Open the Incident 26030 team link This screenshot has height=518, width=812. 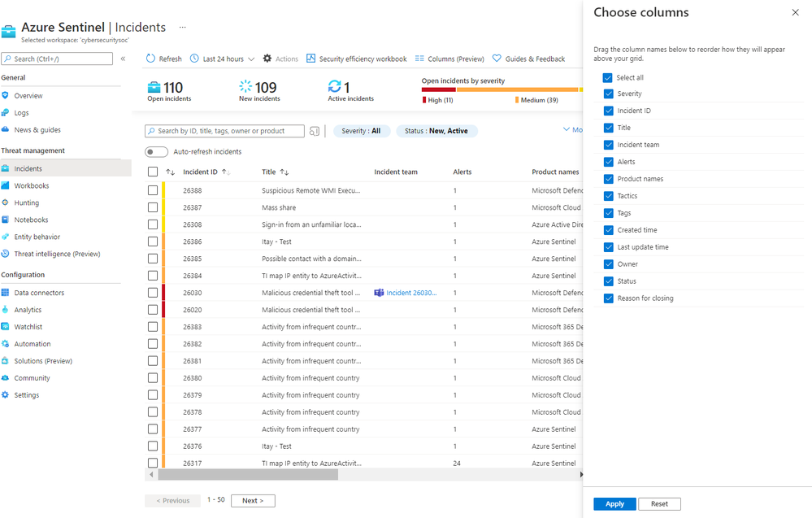(x=411, y=293)
